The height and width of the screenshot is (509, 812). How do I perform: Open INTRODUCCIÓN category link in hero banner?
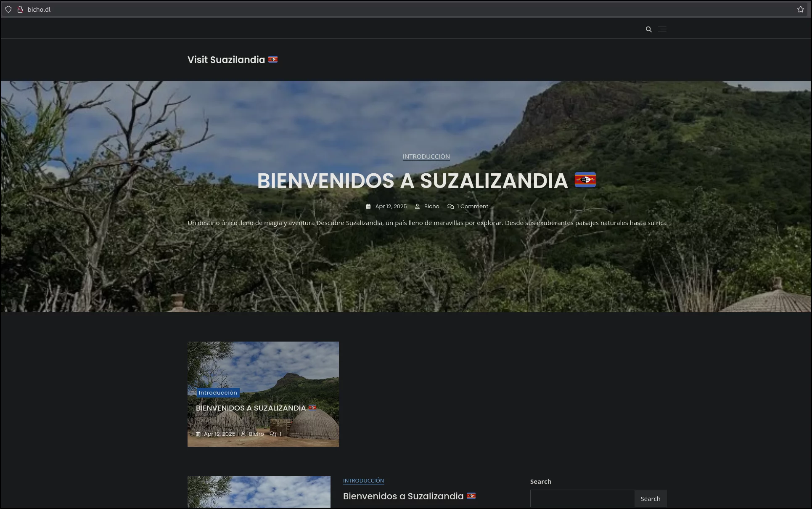point(426,156)
